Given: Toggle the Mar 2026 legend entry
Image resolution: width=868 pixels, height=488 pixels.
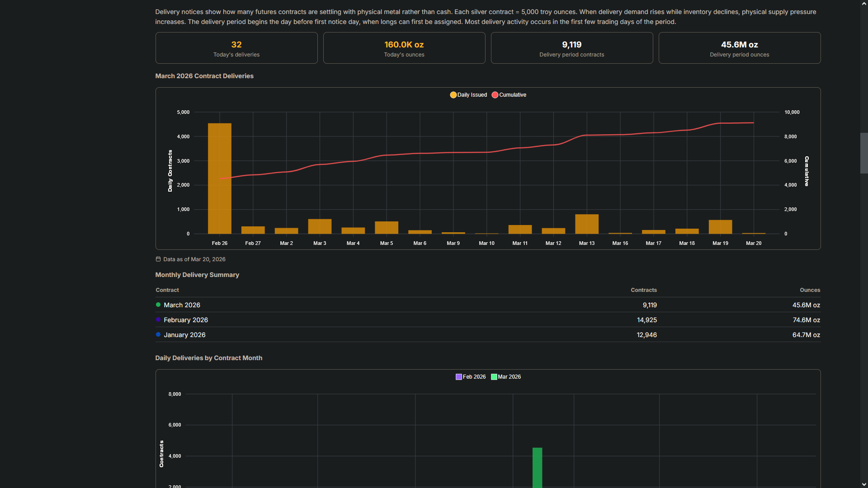Looking at the screenshot, I should click(x=505, y=377).
